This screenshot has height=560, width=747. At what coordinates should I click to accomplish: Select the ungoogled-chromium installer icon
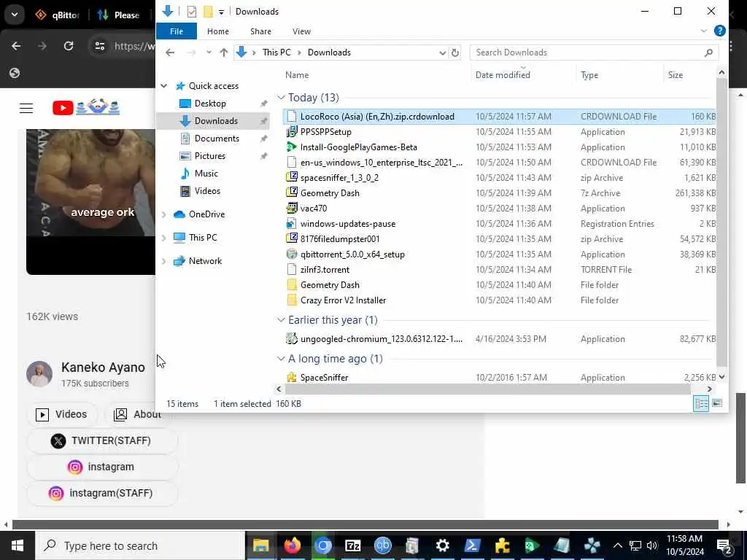point(292,338)
